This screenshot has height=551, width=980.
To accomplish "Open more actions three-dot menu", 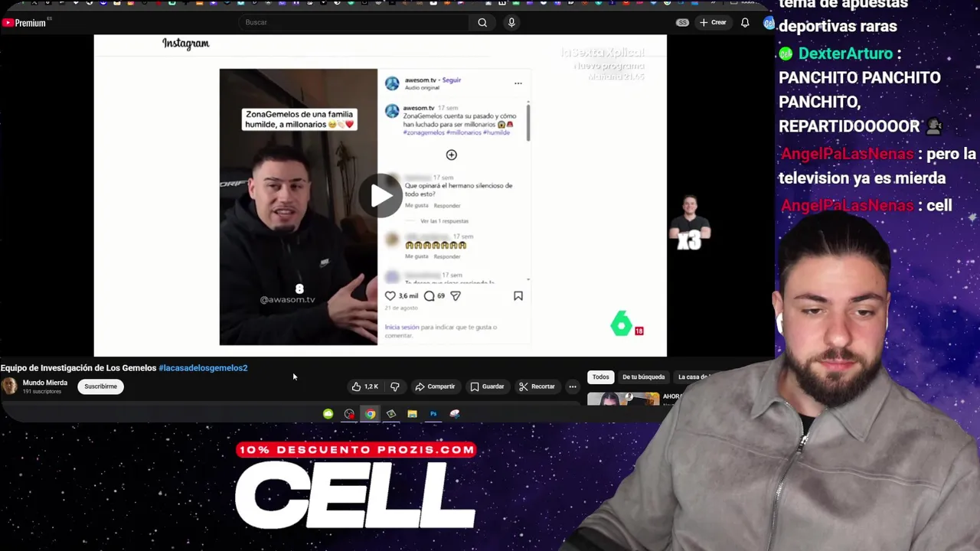I will 572,386.
